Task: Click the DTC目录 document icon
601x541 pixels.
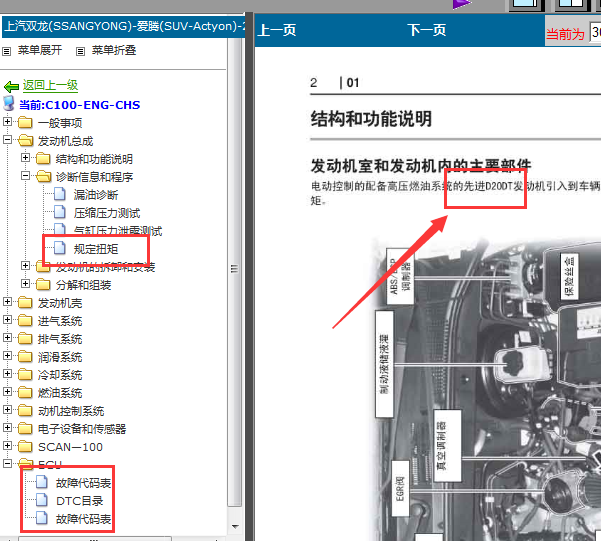Action: pyautogui.click(x=41, y=500)
